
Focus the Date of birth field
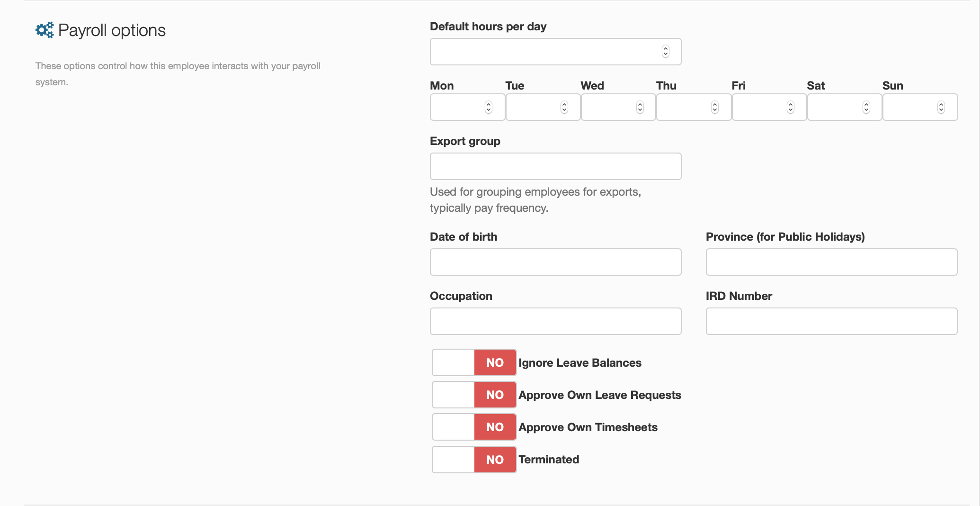tap(555, 262)
